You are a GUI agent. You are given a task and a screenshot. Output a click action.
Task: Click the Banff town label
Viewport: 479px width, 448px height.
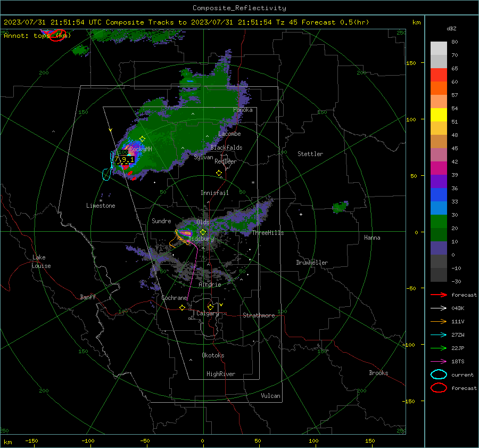click(88, 297)
